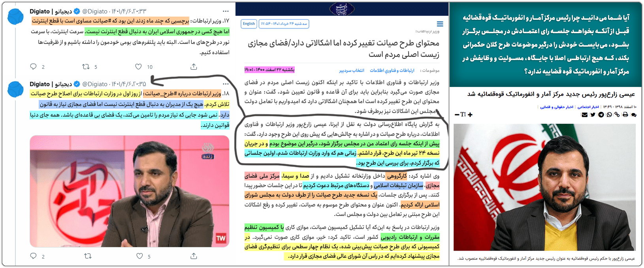644x268 pixels.
Task: Click the TI font size label between plus and minus
Action: tap(463, 115)
